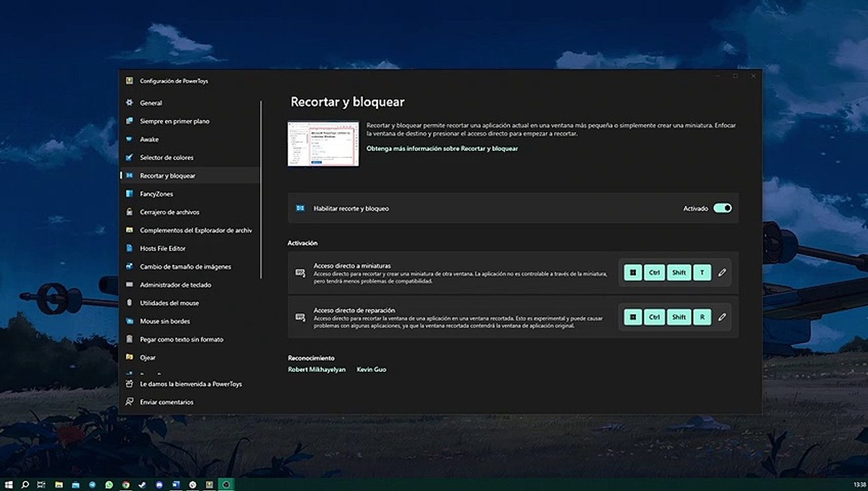This screenshot has width=868, height=491.
Task: Open WhatsApp from the taskbar
Action: (x=109, y=485)
